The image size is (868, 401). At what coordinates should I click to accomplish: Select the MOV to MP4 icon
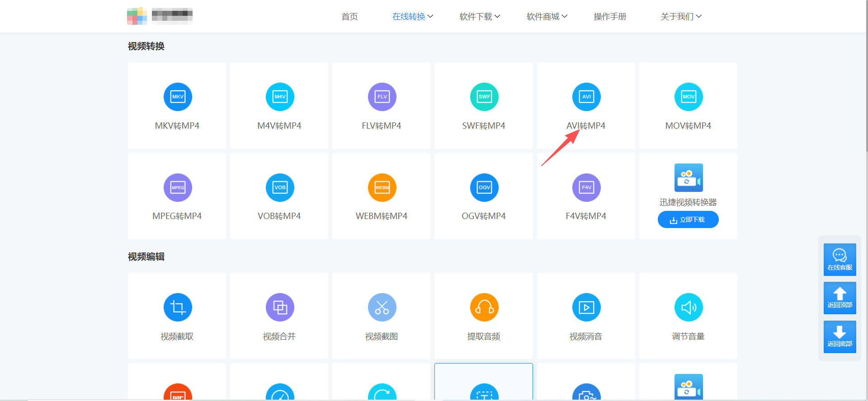[x=689, y=97]
